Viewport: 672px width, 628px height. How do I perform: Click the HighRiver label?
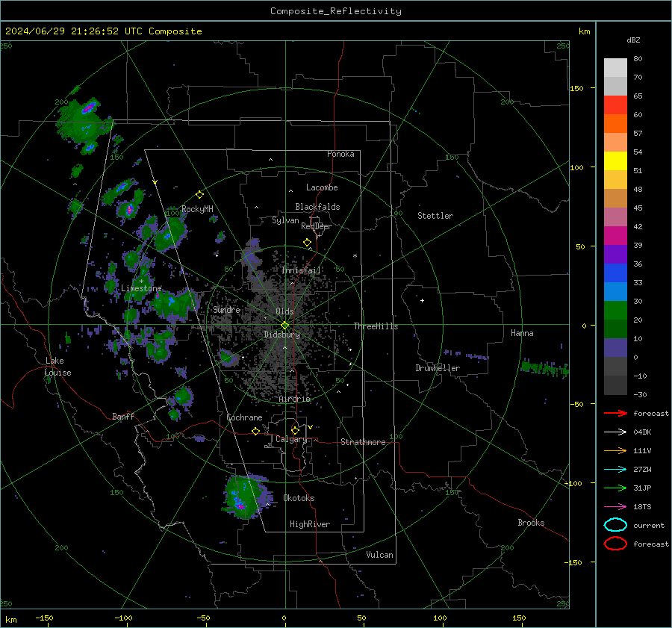(x=310, y=524)
